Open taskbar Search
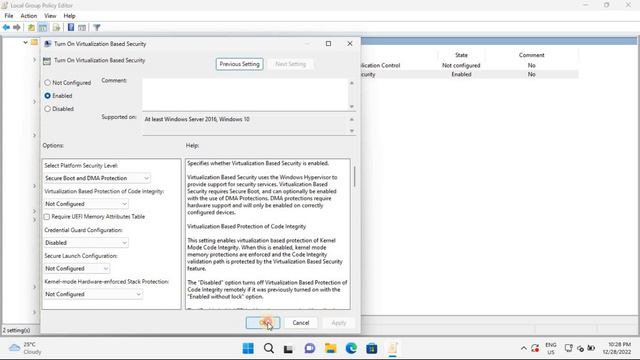640x360 pixels. tap(269, 348)
